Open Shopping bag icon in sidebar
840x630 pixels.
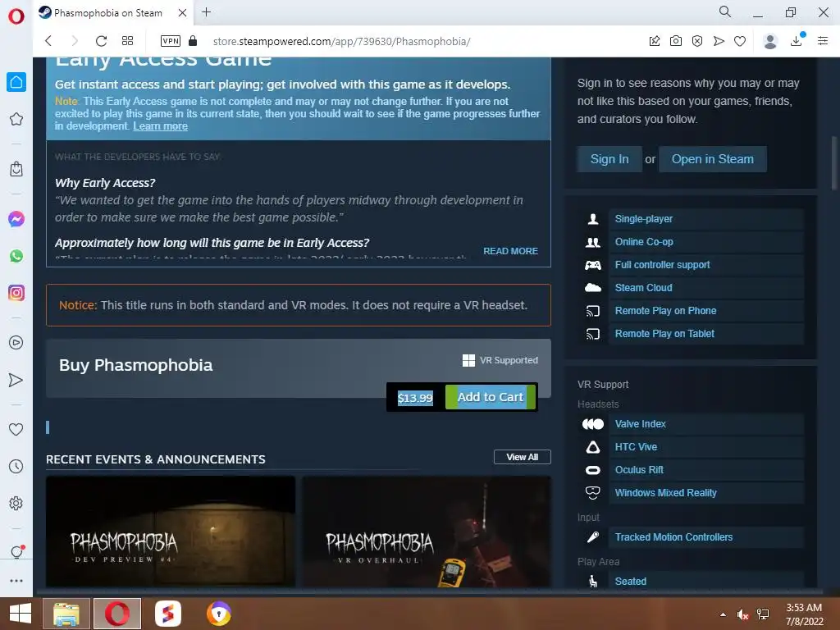[x=16, y=169]
